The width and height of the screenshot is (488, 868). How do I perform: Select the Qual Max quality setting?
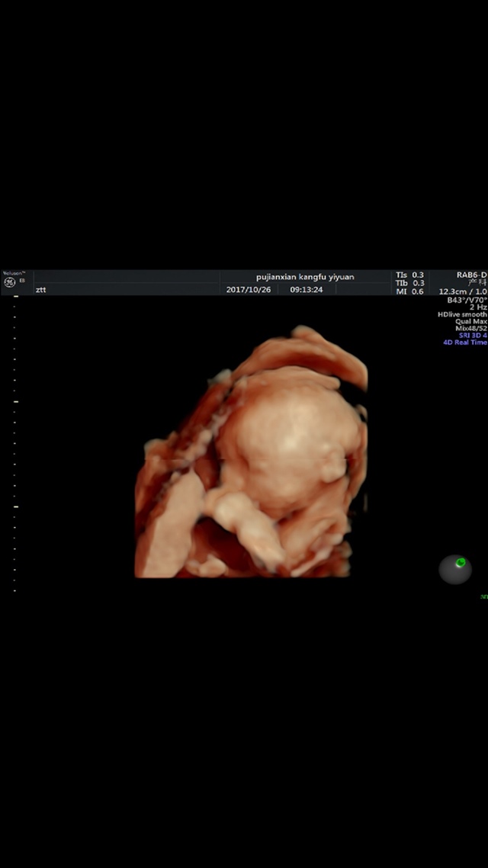(471, 321)
